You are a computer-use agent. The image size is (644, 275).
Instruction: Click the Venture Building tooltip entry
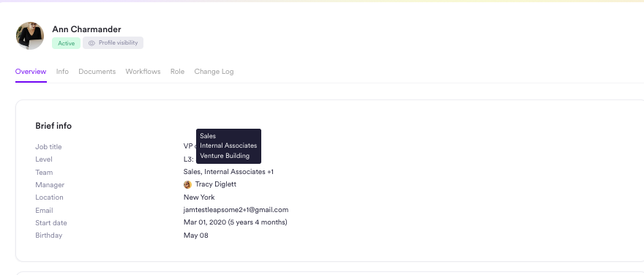click(225, 156)
